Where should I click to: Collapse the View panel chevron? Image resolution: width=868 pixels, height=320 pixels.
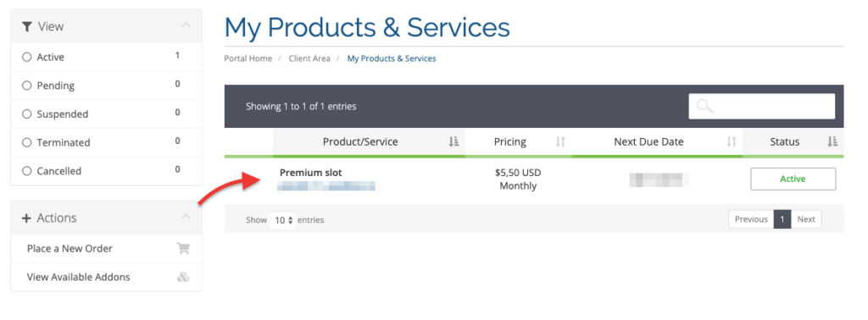pyautogui.click(x=186, y=25)
